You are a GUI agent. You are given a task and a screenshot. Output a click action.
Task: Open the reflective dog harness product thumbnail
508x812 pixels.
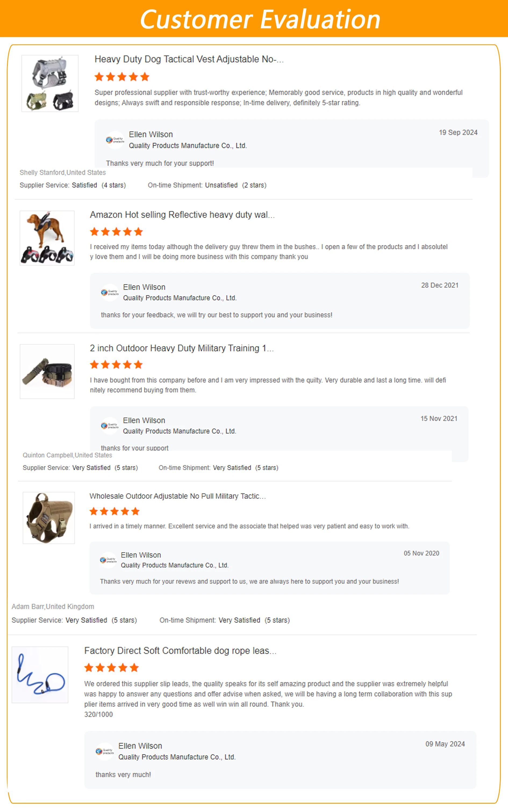point(47,238)
